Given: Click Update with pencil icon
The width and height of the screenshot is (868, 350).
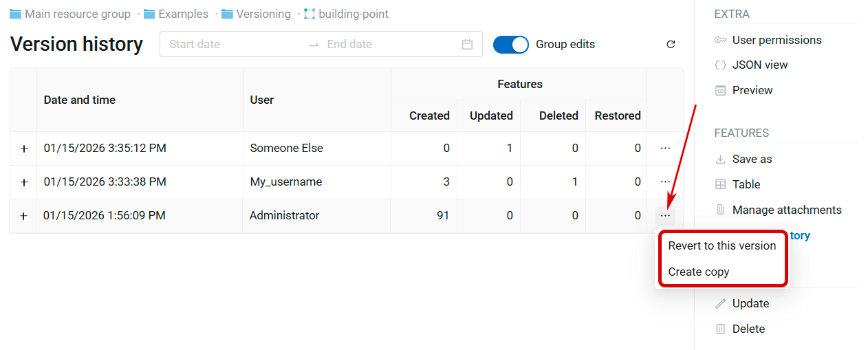Looking at the screenshot, I should tap(750, 303).
